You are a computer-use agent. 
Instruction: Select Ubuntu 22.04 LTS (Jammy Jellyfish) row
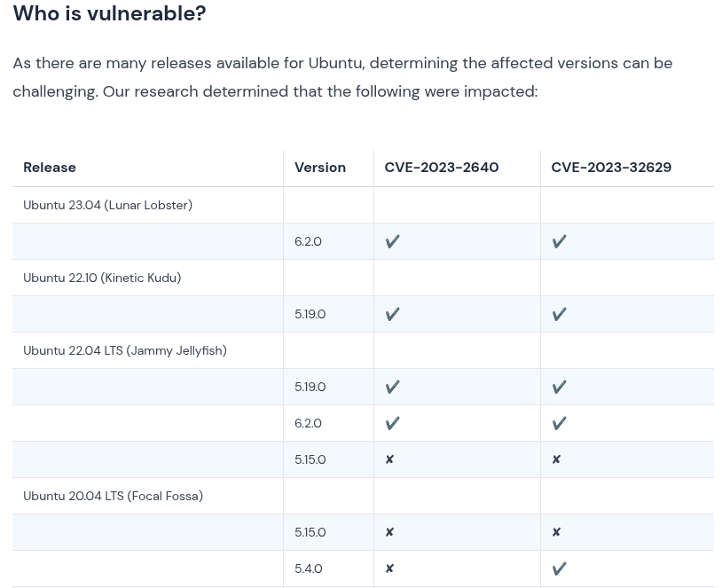pos(125,350)
